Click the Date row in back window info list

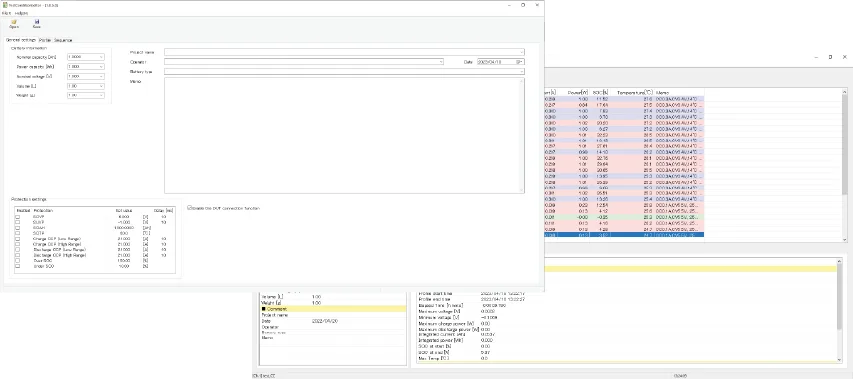click(333, 321)
